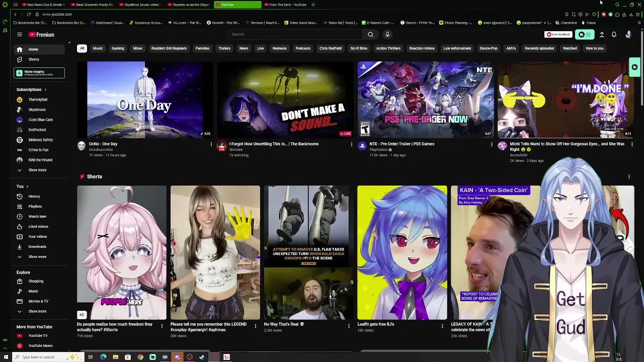The image size is (644, 362).
Task: Open Shorts in the sidebar
Action: (39, 59)
